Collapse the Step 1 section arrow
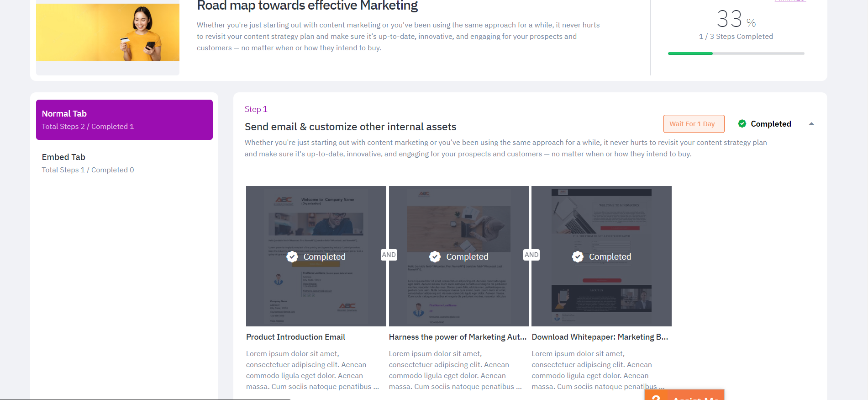The image size is (868, 400). coord(811,124)
